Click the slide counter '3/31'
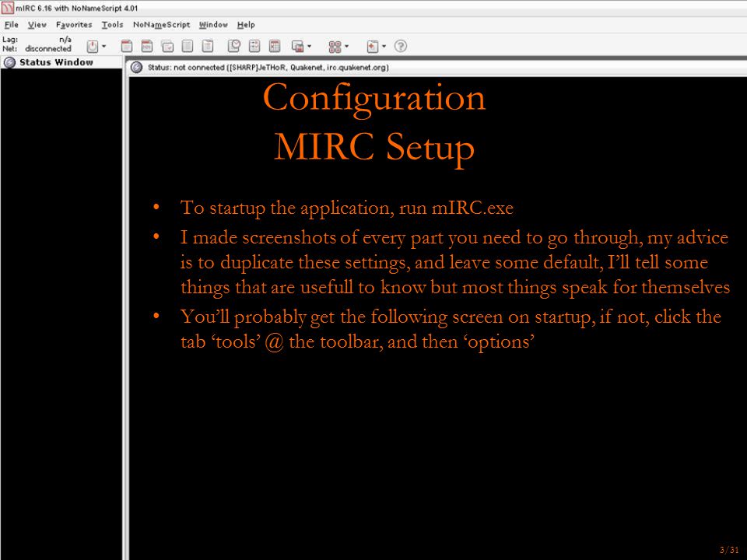 pyautogui.click(x=729, y=550)
